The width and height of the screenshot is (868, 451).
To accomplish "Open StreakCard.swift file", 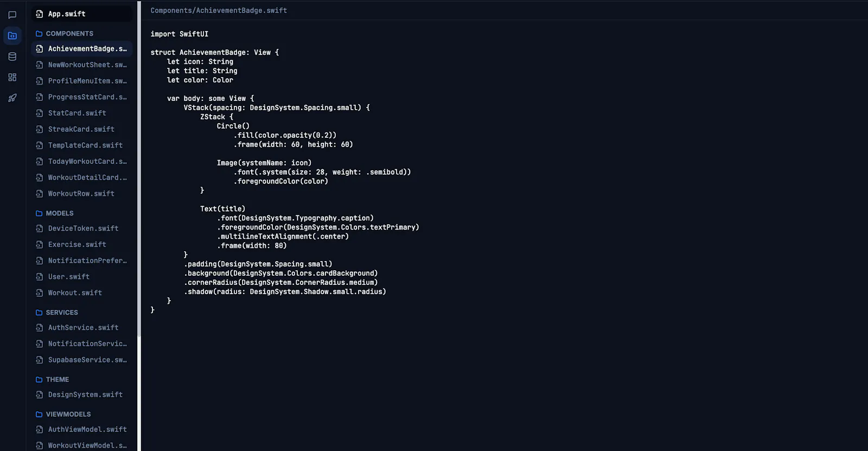I will click(81, 129).
